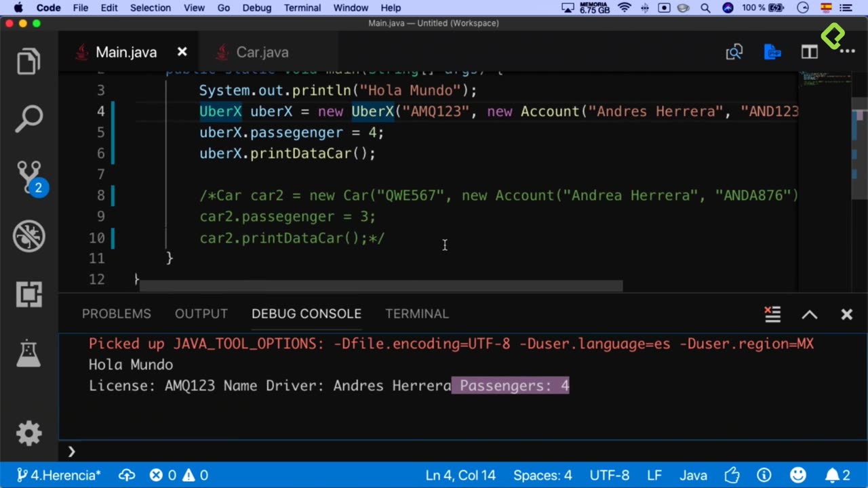Viewport: 868px width, 488px height.
Task: Click Java language mode in status bar
Action: click(x=694, y=475)
